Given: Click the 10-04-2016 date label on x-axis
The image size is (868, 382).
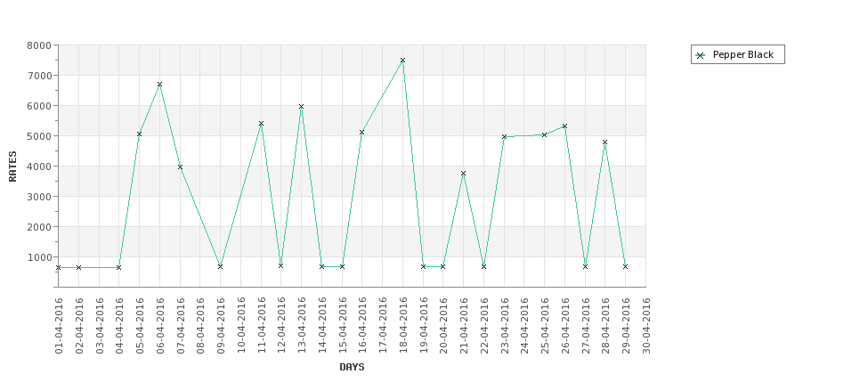Looking at the screenshot, I should (x=241, y=326).
